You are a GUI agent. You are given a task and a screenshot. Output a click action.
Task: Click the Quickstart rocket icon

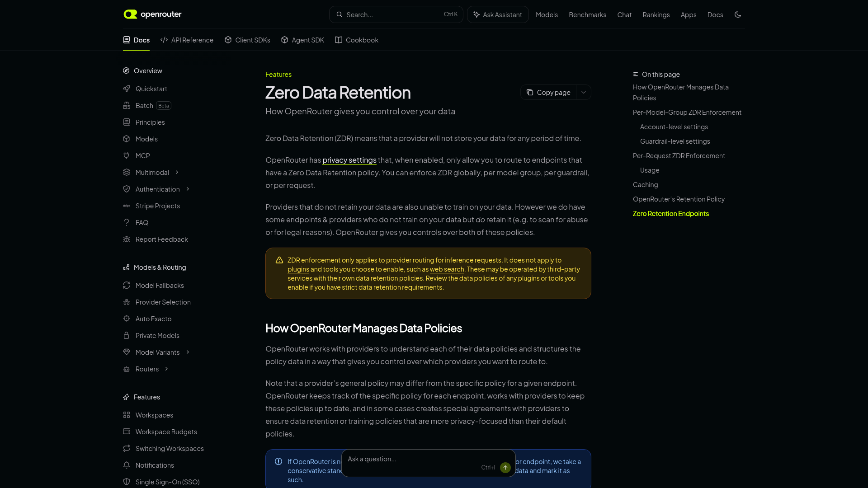[x=127, y=89]
